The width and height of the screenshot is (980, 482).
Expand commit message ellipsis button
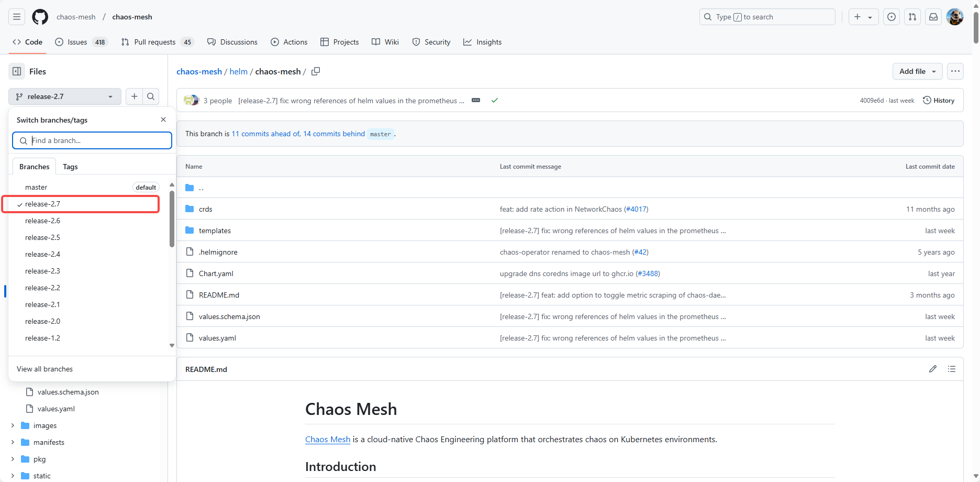coord(476,100)
